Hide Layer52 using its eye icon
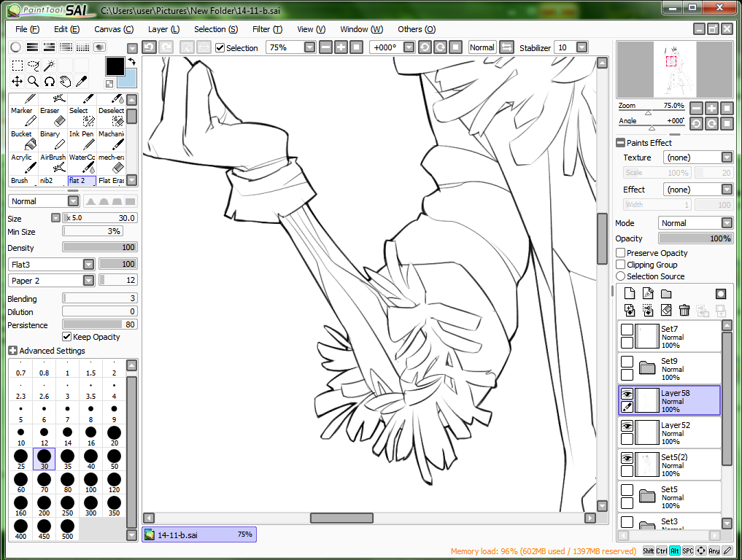 click(x=627, y=426)
